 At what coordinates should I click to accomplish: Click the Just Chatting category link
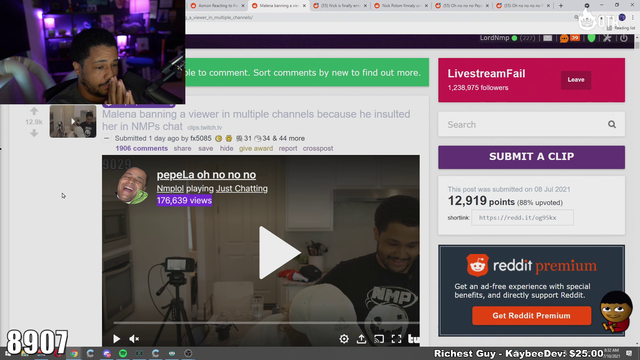point(242,189)
